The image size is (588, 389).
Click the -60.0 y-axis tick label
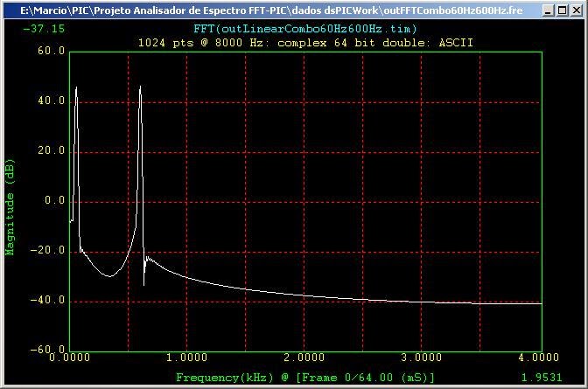[47, 350]
